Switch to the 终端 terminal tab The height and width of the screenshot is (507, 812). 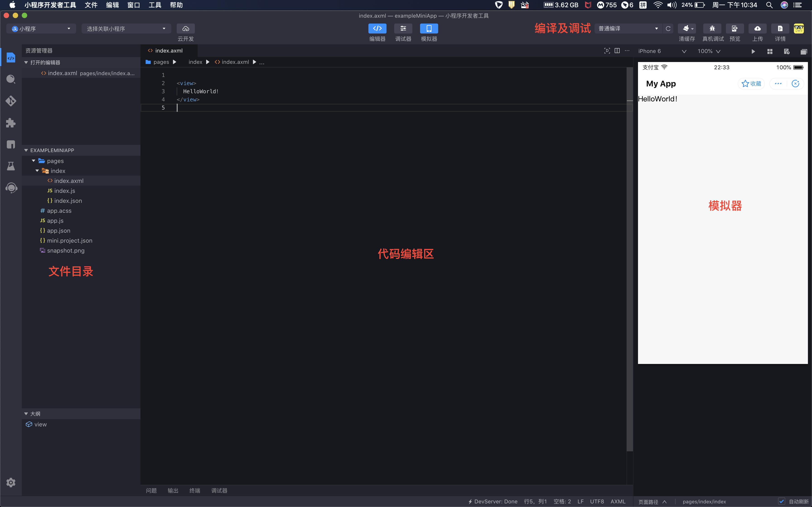[195, 490]
